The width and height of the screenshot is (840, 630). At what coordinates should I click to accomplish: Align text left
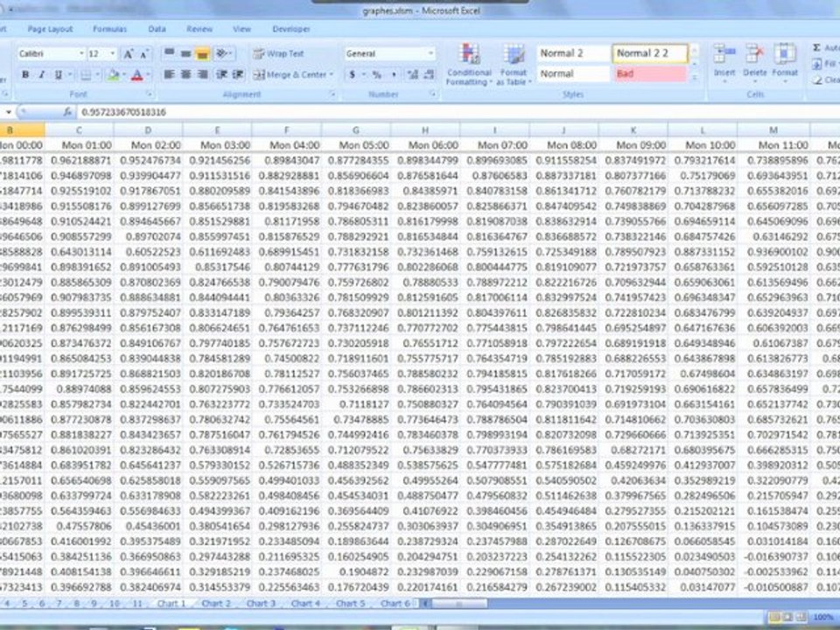169,74
